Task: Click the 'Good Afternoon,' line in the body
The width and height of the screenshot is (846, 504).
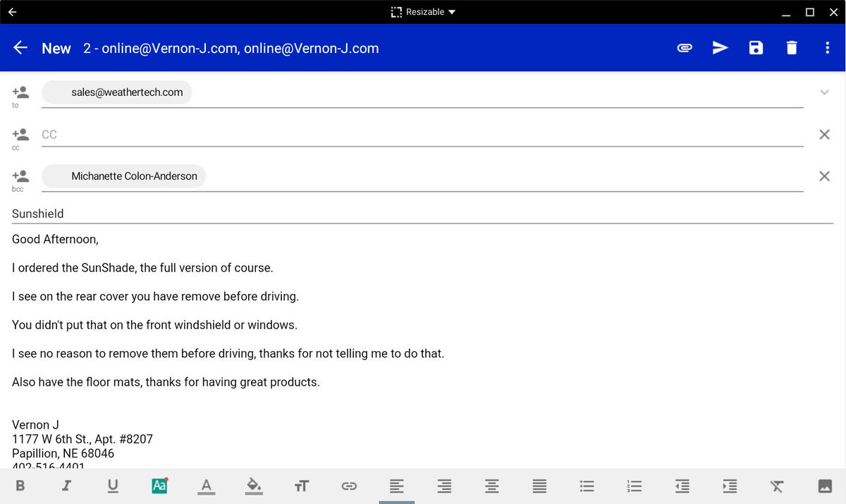Action: pyautogui.click(x=55, y=240)
